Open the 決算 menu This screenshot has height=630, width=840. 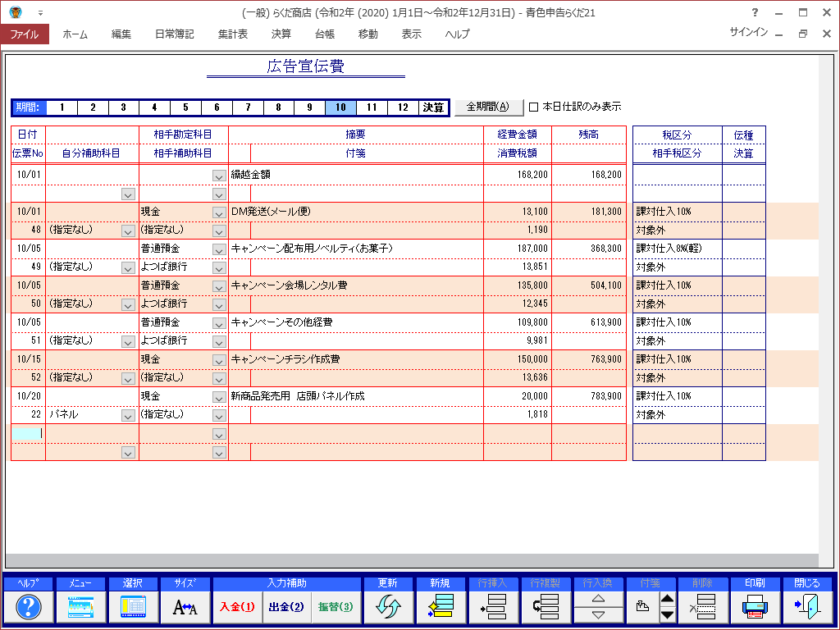(281, 34)
